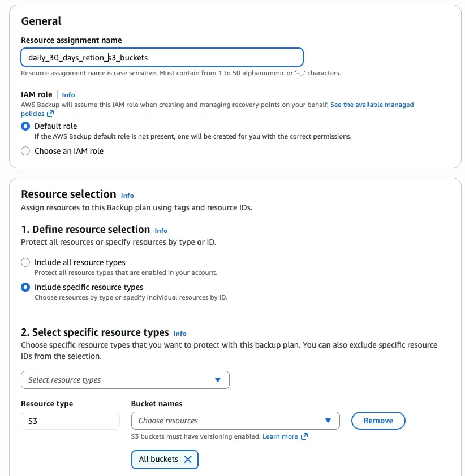Click the Select resource types dropdown arrow
The image size is (465, 476).
pyautogui.click(x=218, y=380)
